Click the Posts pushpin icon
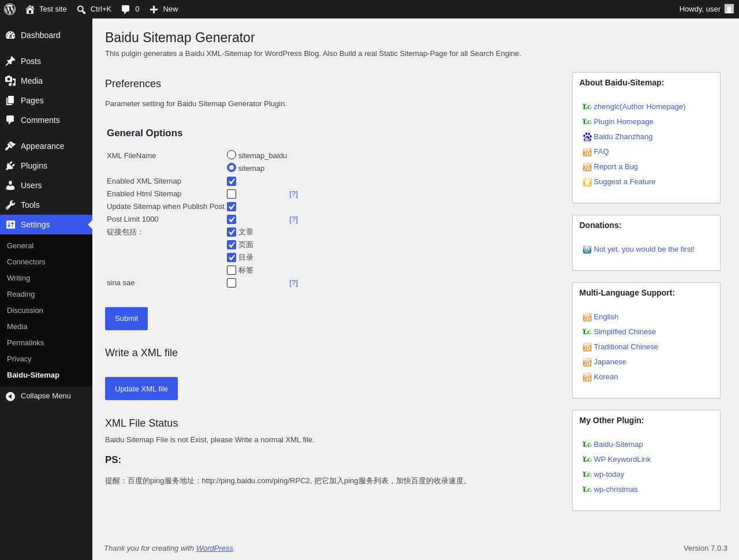 pos(10,61)
